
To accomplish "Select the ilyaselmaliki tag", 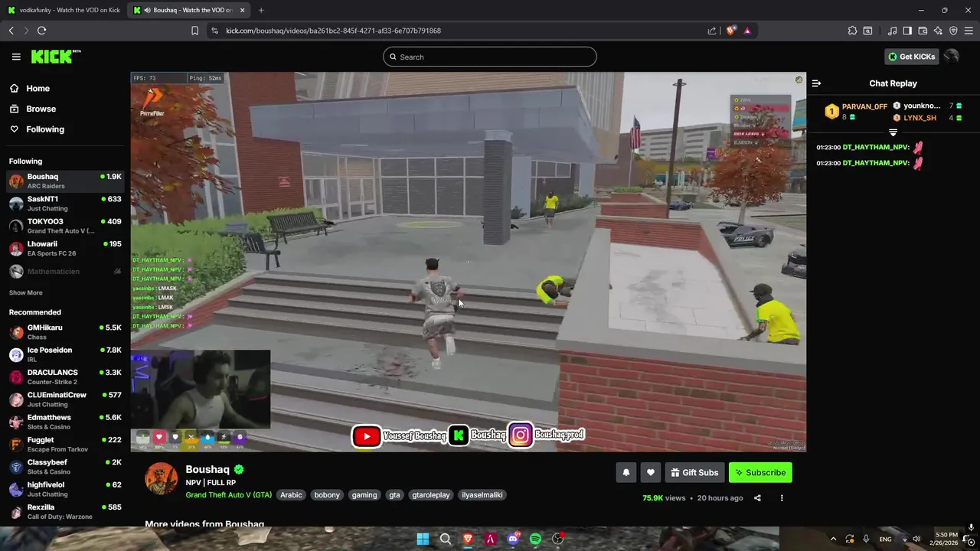I will (482, 495).
